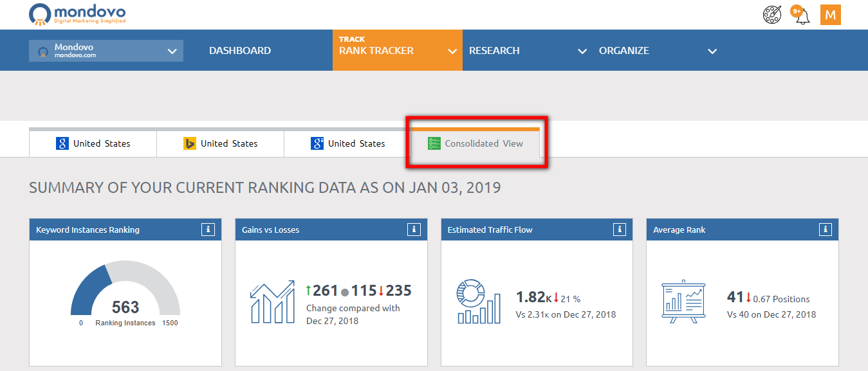
Task: Click 'Vs 2.31K on Dec 27, 2018' text
Action: click(x=566, y=314)
